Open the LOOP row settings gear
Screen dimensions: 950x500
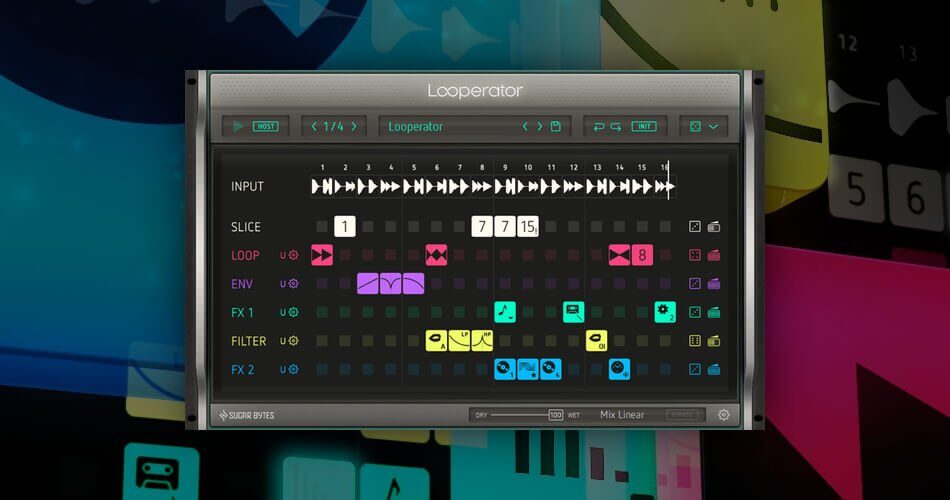294,256
